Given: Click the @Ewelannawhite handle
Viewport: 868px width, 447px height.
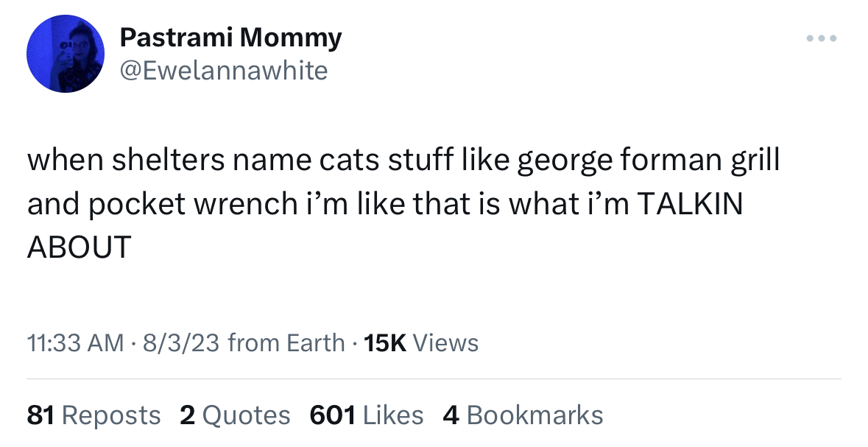Looking at the screenshot, I should [223, 70].
